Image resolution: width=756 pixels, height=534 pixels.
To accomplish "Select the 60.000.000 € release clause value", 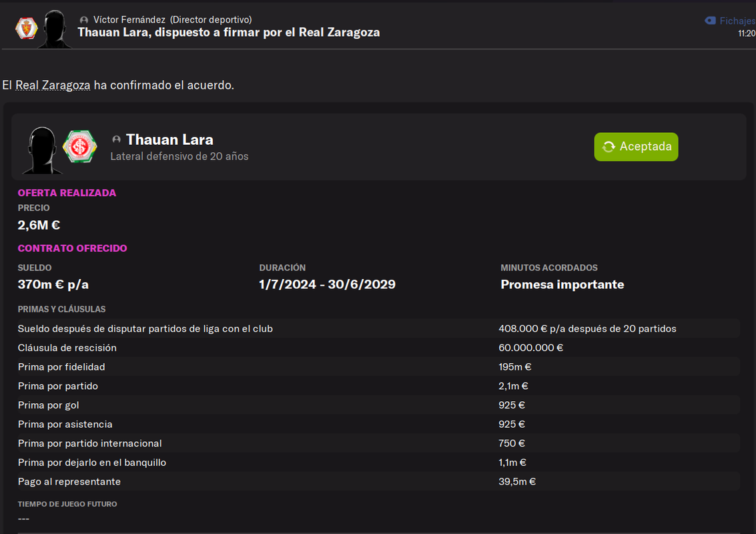I will 531,348.
